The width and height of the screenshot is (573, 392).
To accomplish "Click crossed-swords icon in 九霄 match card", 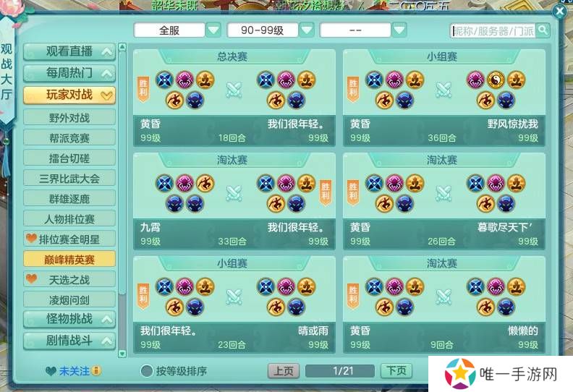I will [234, 193].
